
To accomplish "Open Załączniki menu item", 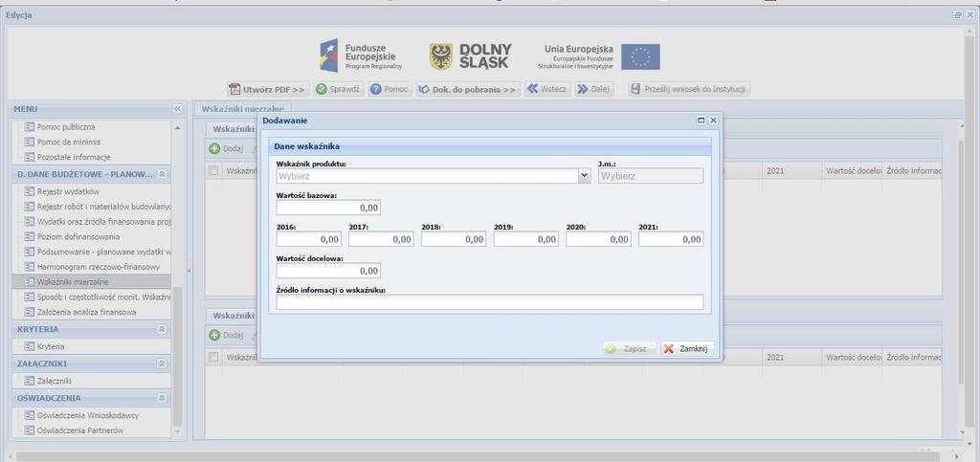I will [54, 380].
